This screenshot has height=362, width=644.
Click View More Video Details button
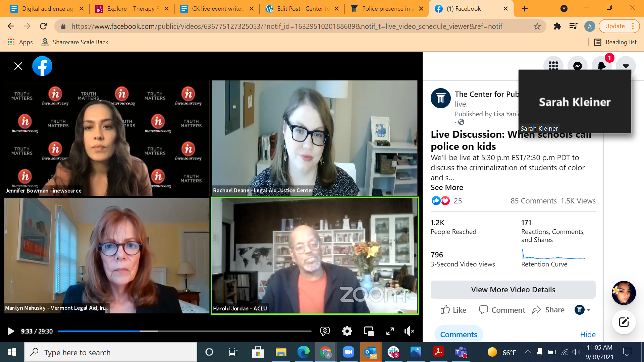coord(513,290)
